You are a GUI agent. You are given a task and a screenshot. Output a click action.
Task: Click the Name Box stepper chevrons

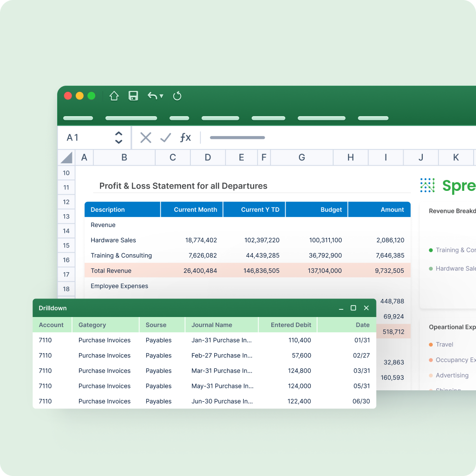pyautogui.click(x=119, y=138)
